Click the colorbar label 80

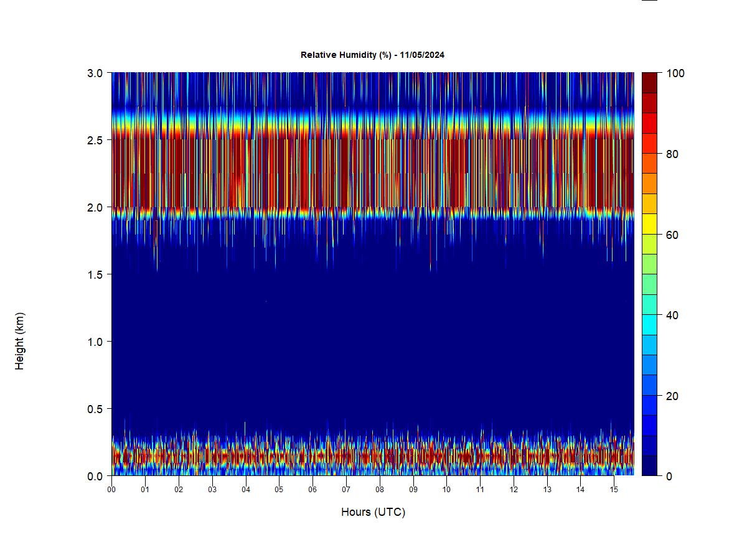click(x=672, y=154)
